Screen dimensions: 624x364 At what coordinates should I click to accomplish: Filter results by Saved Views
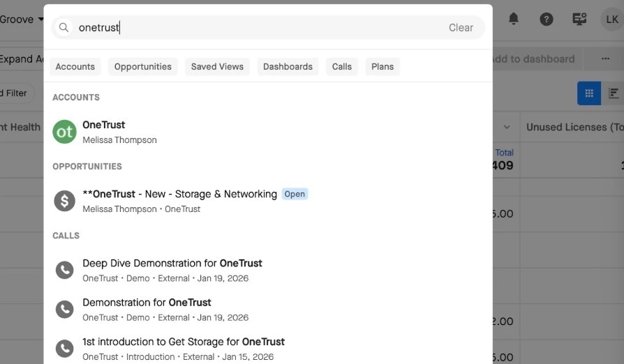pos(217,67)
